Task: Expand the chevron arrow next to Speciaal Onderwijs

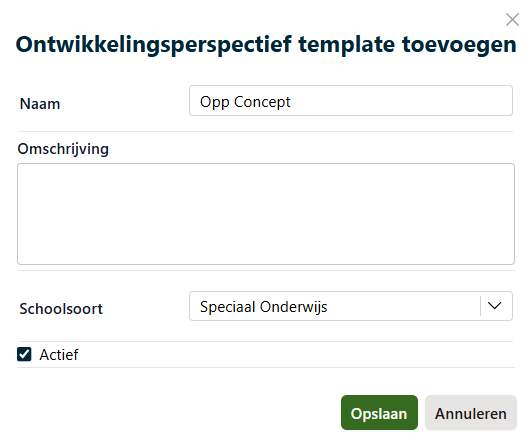Action: click(494, 306)
